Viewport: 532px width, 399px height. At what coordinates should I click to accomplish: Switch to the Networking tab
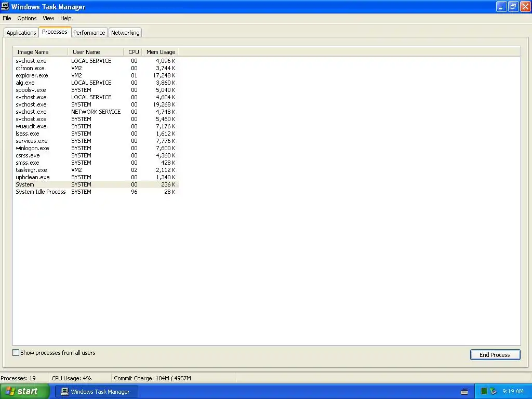pyautogui.click(x=125, y=33)
